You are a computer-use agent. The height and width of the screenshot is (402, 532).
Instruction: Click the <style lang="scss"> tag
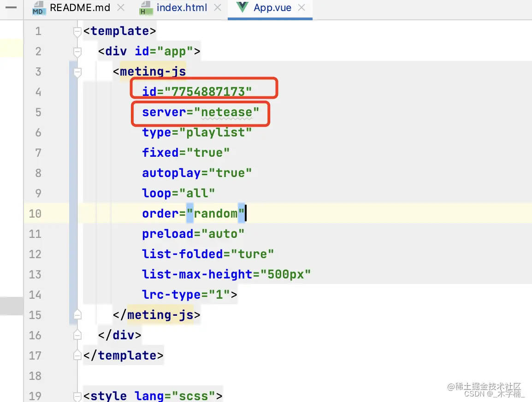(153, 396)
